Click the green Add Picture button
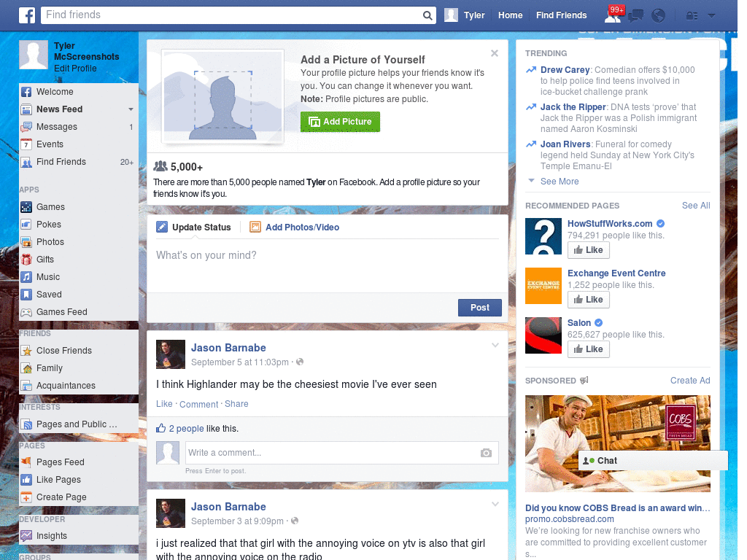 point(340,122)
